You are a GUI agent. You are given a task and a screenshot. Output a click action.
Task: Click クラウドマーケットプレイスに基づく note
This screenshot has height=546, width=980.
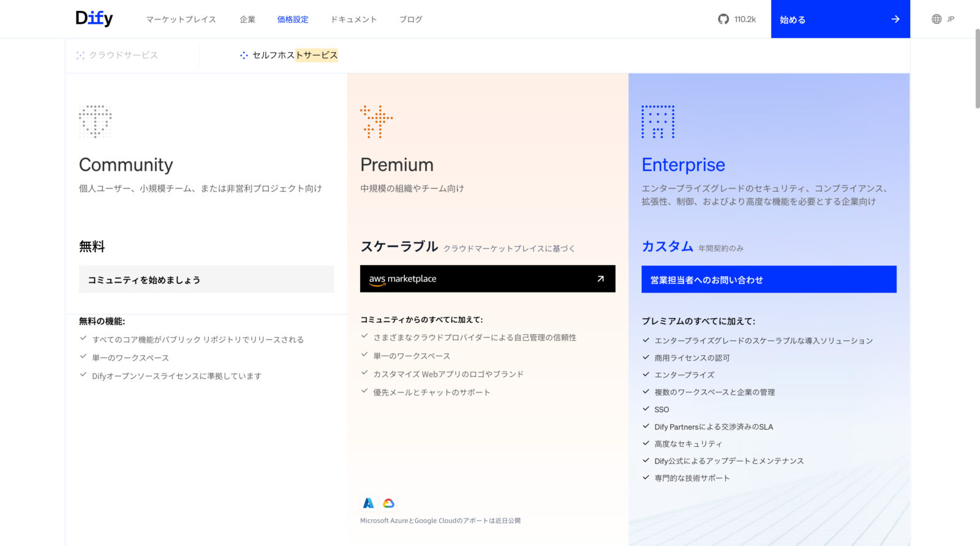point(509,249)
